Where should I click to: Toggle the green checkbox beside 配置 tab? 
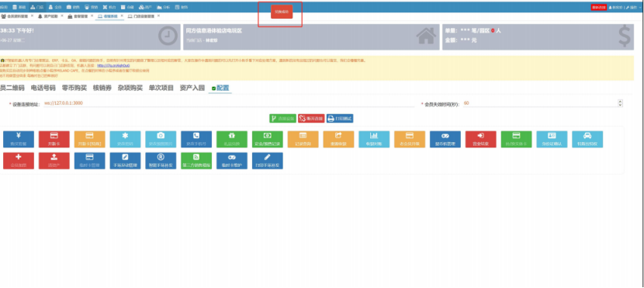[213, 88]
